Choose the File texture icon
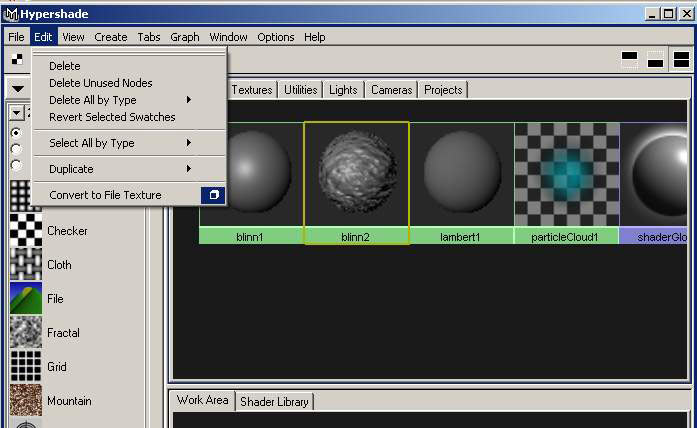 [26, 298]
